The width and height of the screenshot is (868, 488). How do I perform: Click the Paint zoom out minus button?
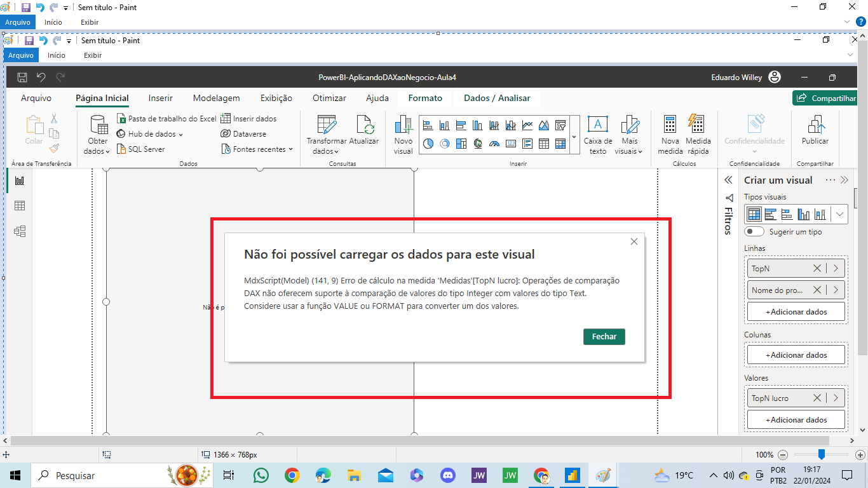point(783,455)
